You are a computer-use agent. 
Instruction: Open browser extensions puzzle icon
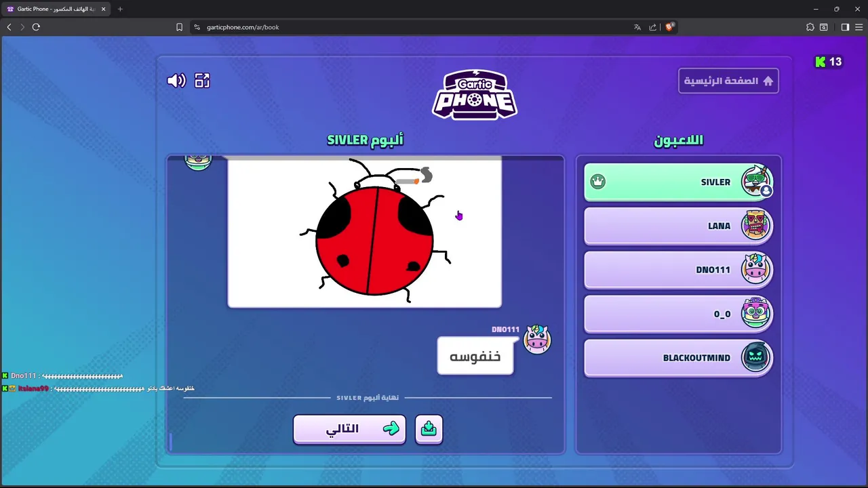pyautogui.click(x=810, y=27)
